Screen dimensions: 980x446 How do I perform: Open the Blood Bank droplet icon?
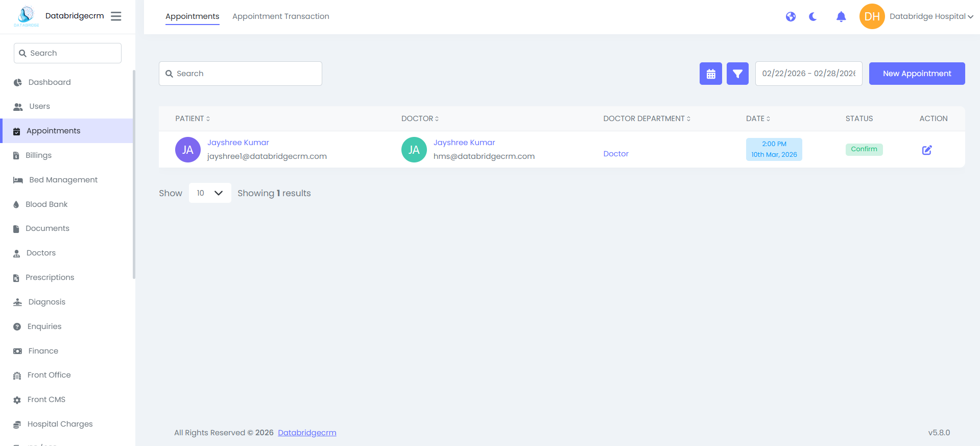pyautogui.click(x=16, y=204)
